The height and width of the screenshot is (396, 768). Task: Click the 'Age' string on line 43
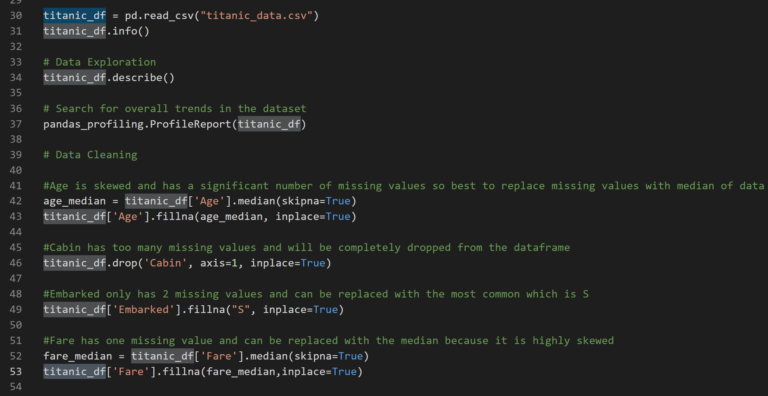(128, 217)
